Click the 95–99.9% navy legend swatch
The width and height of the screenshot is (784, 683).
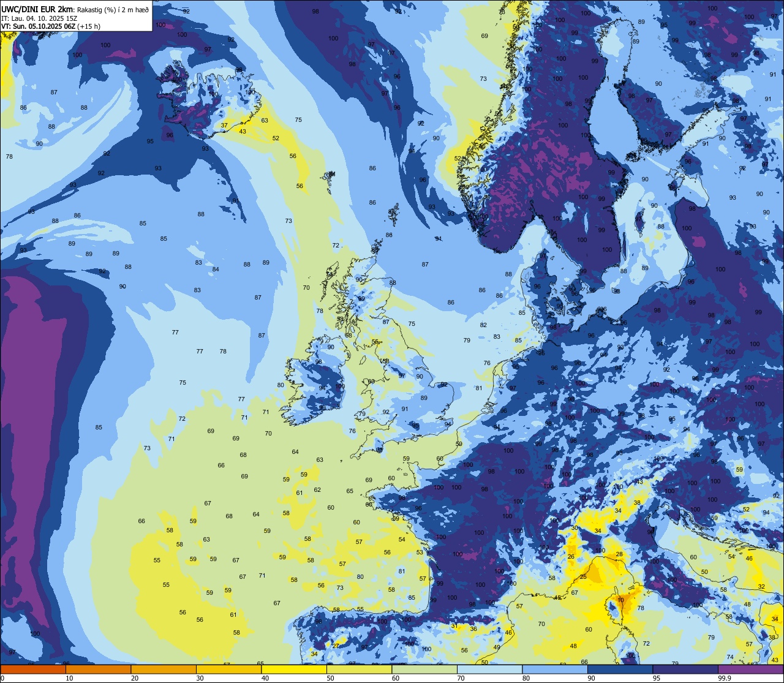tap(685, 669)
